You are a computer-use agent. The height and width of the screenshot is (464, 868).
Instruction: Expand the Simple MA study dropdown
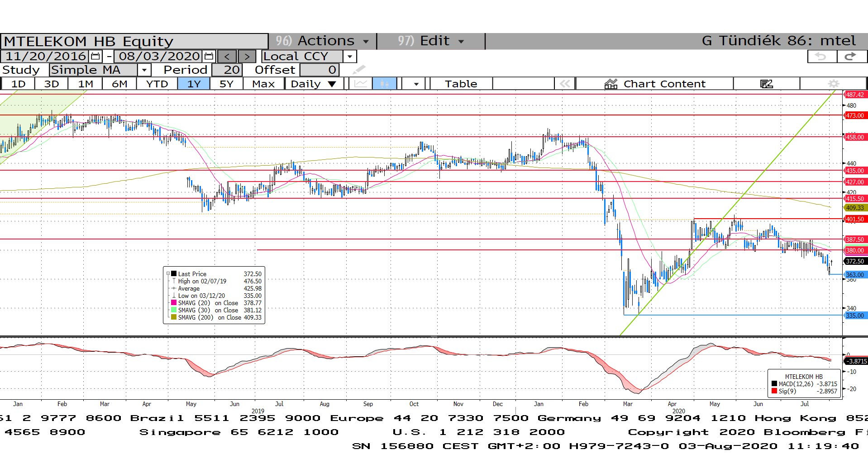tap(144, 70)
